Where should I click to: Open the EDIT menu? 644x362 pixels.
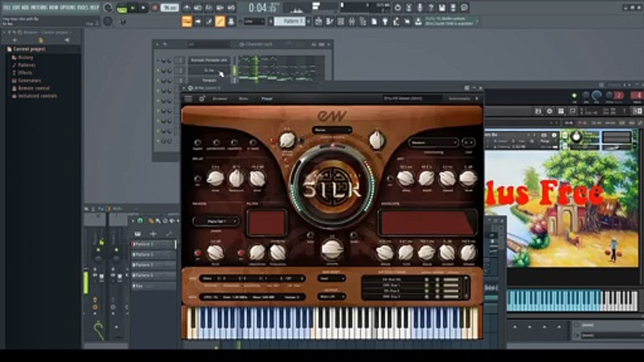pyautogui.click(x=17, y=8)
